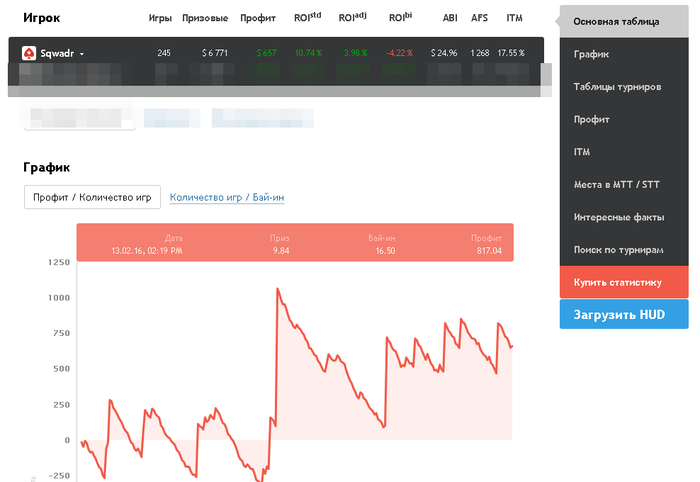Click the AFS column header
The height and width of the screenshot is (482, 700).
[479, 18]
